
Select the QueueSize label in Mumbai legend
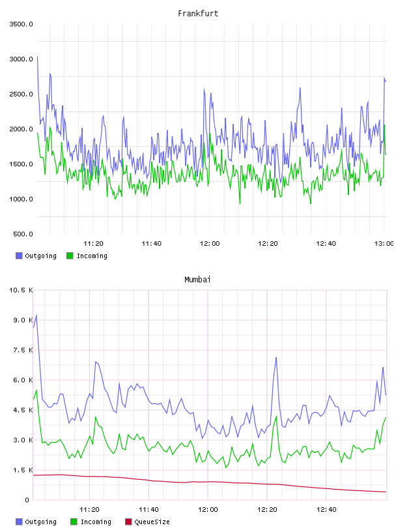[x=152, y=522]
